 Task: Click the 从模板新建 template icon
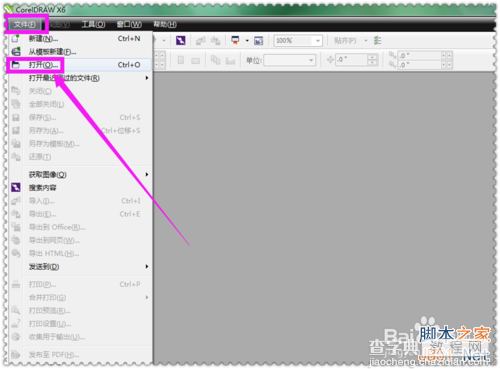(16, 52)
